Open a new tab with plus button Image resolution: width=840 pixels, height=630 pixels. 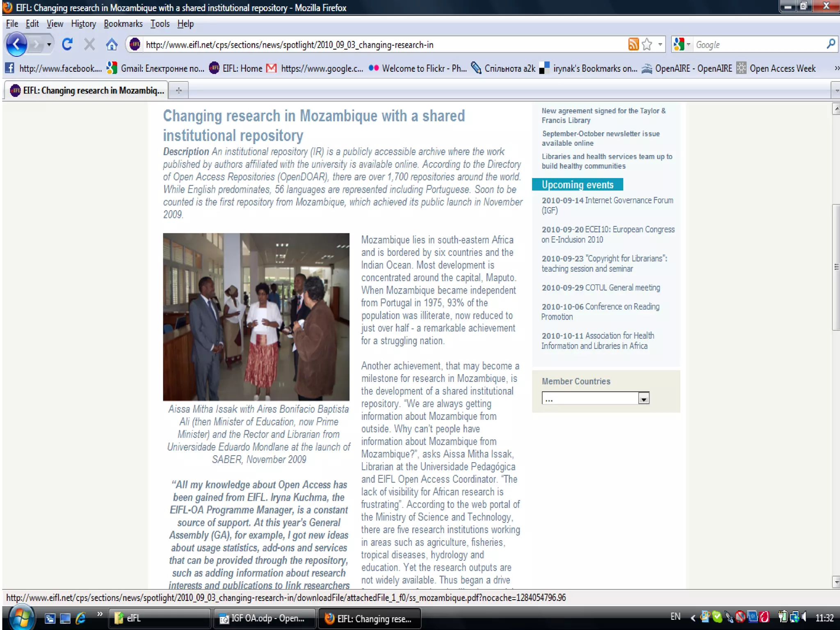[179, 90]
